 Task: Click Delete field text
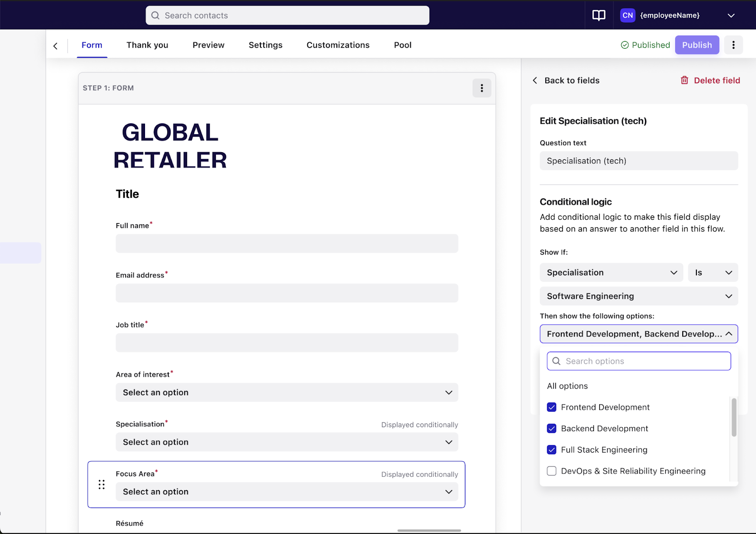click(x=717, y=80)
